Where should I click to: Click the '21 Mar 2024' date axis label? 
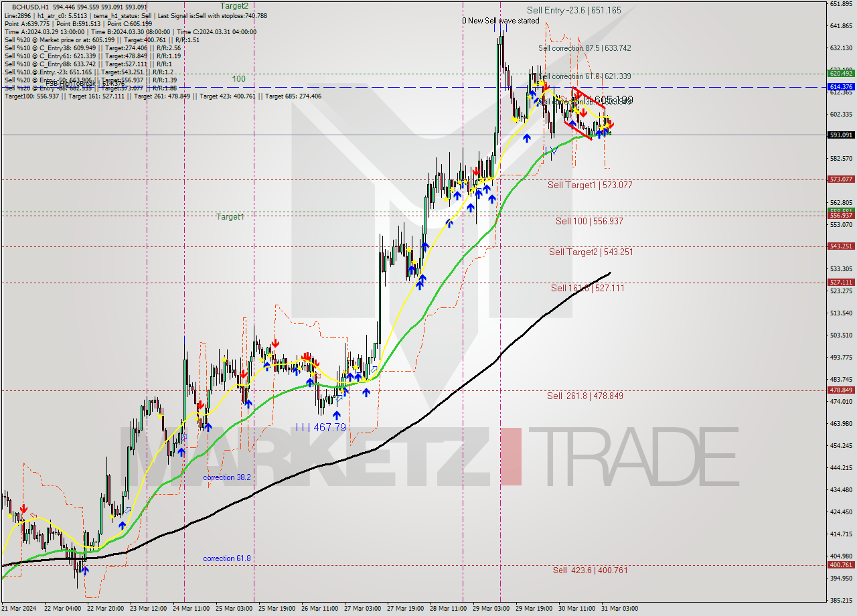(x=17, y=609)
